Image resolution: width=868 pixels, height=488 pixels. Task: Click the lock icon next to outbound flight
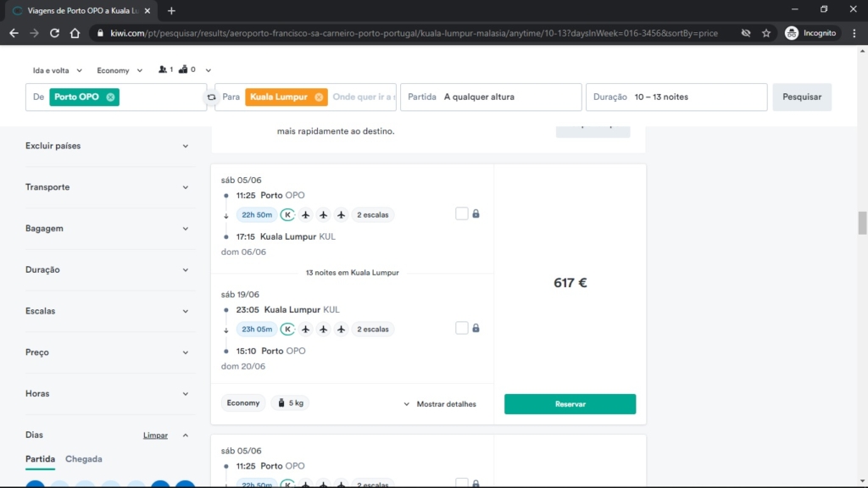click(476, 213)
